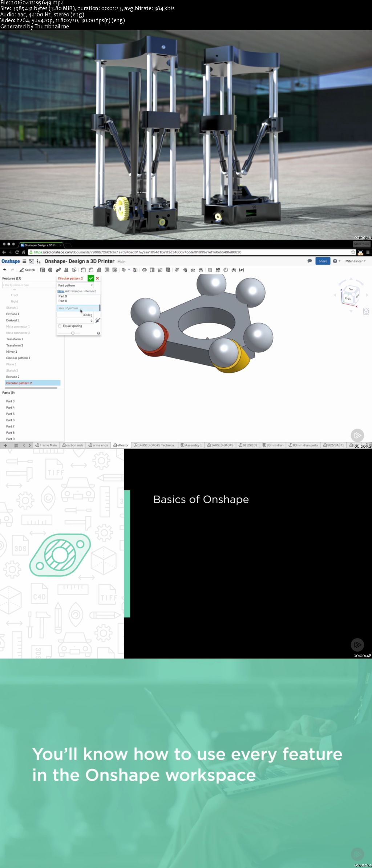Open the versions and history icon
The image size is (372, 868).
[x=31, y=261]
